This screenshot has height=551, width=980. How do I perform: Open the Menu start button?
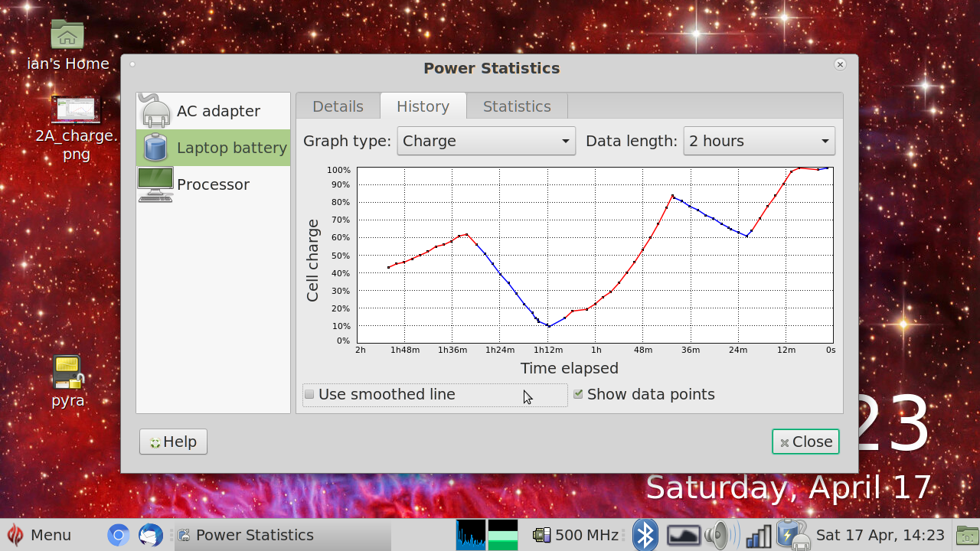[40, 535]
